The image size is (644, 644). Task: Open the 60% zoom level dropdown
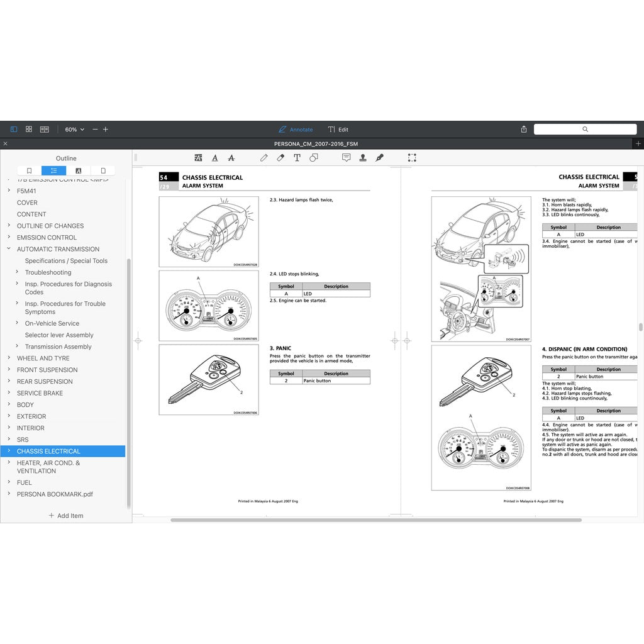tap(74, 130)
